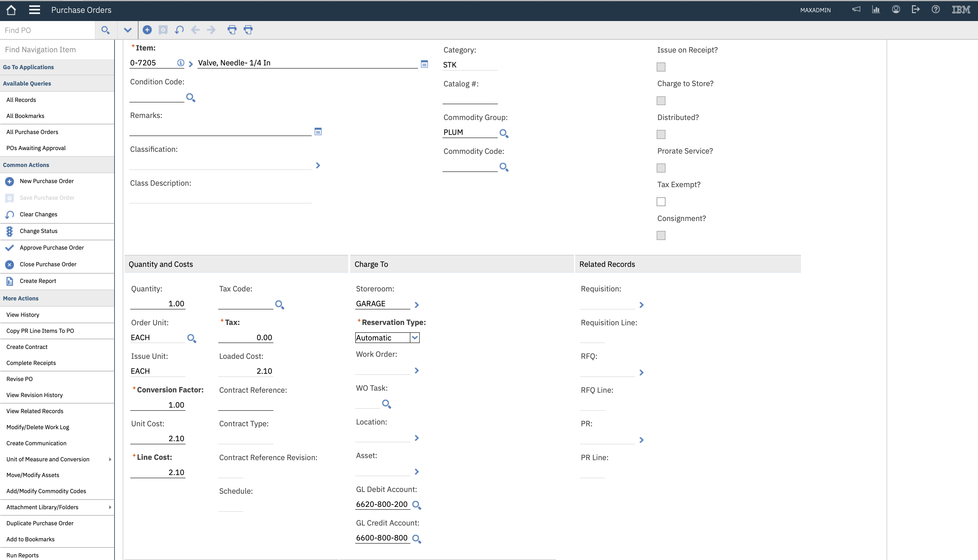
Task: Click the Clear Changes undo toolbar icon
Action: click(179, 29)
